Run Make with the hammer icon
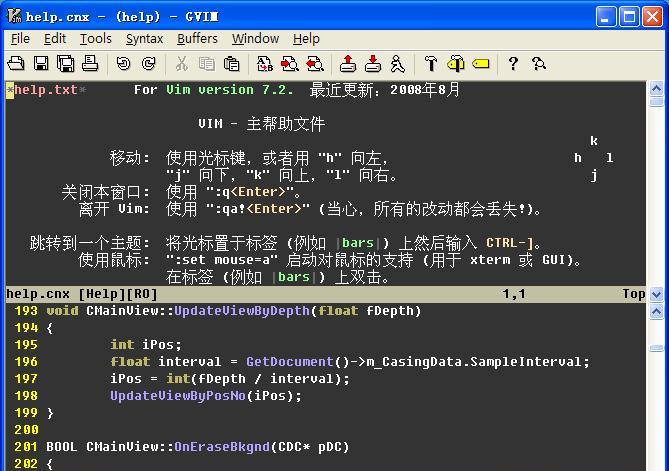Viewport: 669px width, 471px height. tap(431, 64)
